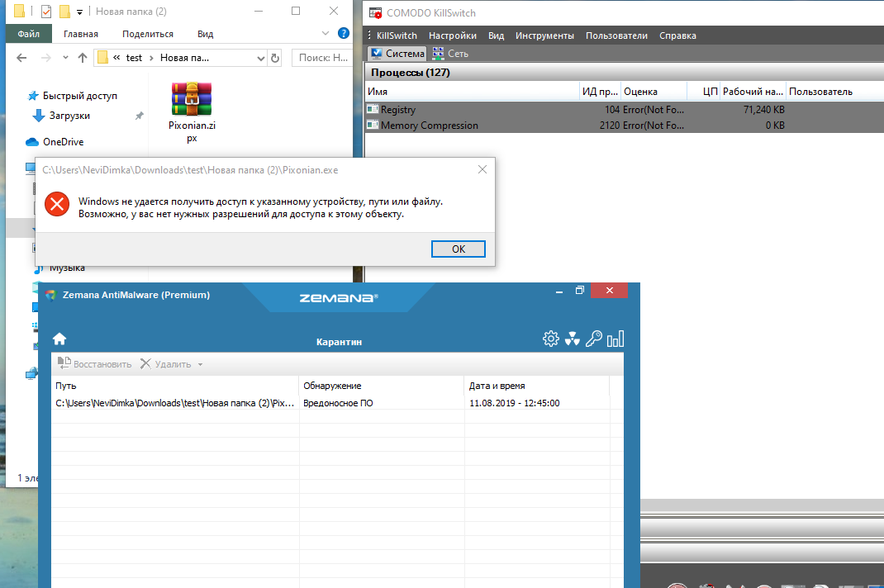The height and width of the screenshot is (588, 884).
Task: Open Zemana settings gear icon
Action: click(x=551, y=339)
